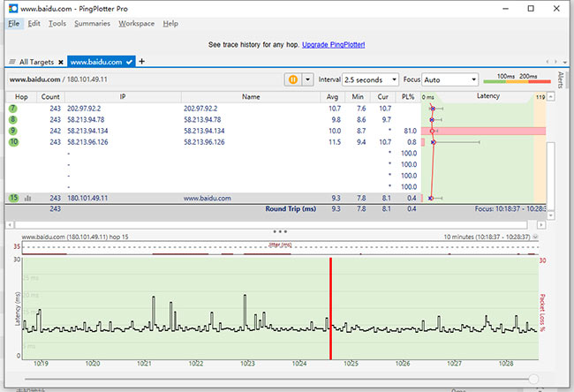This screenshot has height=392, width=574.
Task: Click the Alerts side panel tab
Action: [560, 80]
